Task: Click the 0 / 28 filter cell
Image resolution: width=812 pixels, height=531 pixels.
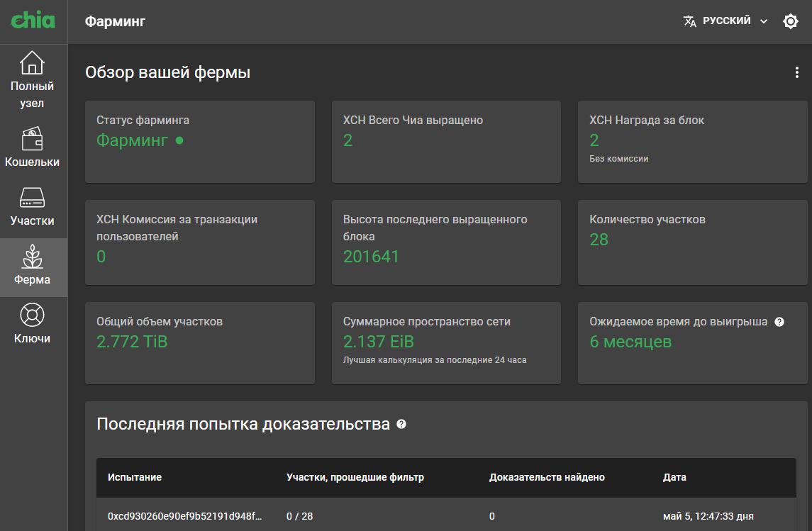Action: 299,516
